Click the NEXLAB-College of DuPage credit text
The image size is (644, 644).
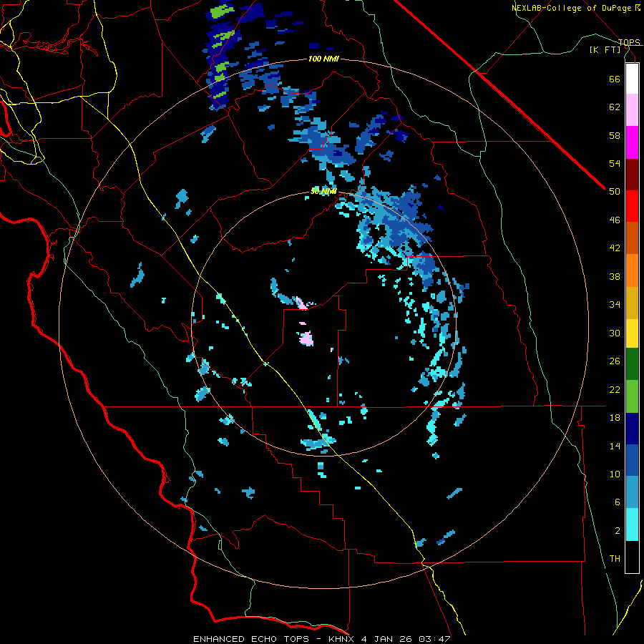[571, 8]
